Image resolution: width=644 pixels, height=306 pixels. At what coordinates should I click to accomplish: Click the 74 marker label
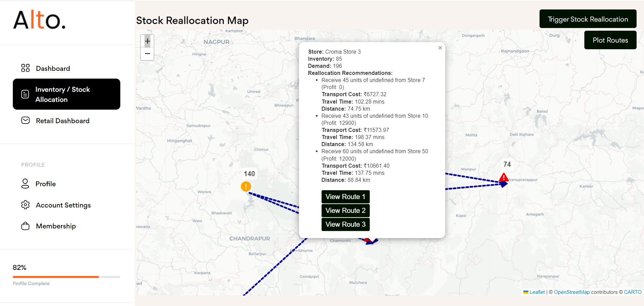[x=507, y=164]
